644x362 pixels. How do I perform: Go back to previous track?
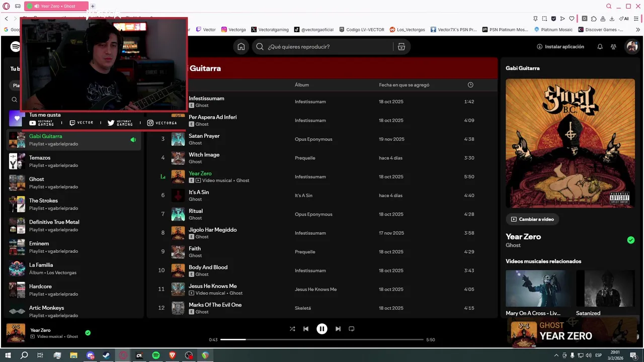click(306, 329)
